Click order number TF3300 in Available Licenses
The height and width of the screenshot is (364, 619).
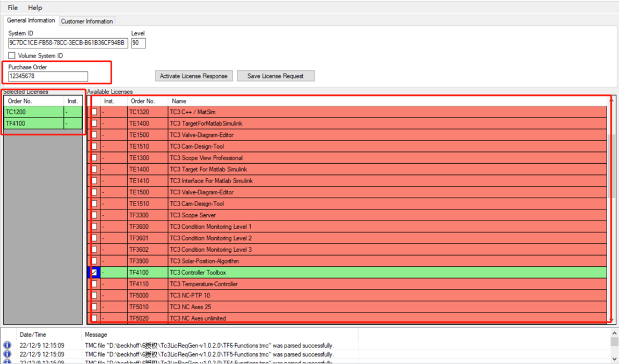point(140,215)
